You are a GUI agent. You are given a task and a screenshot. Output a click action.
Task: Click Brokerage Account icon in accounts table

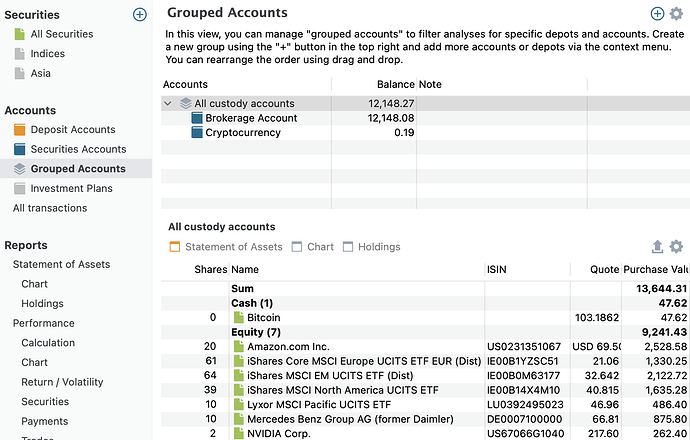click(x=197, y=118)
